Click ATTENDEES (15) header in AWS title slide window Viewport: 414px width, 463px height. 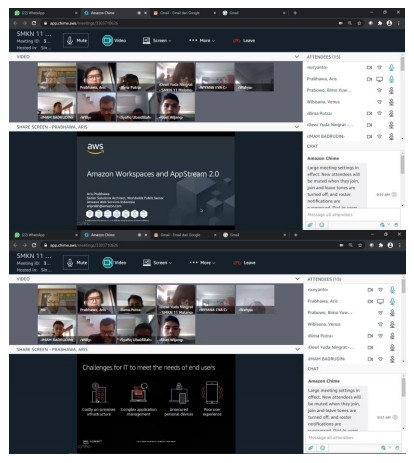[x=323, y=57]
